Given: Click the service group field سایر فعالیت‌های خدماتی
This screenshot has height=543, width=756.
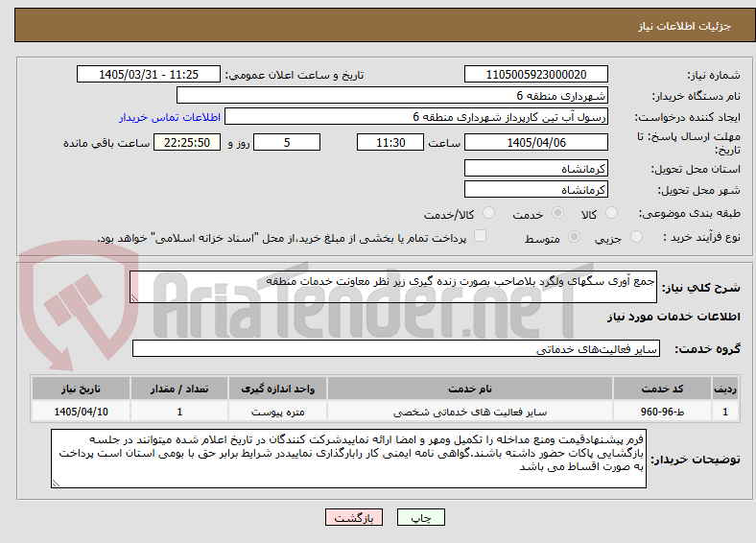Looking at the screenshot, I should (396, 348).
